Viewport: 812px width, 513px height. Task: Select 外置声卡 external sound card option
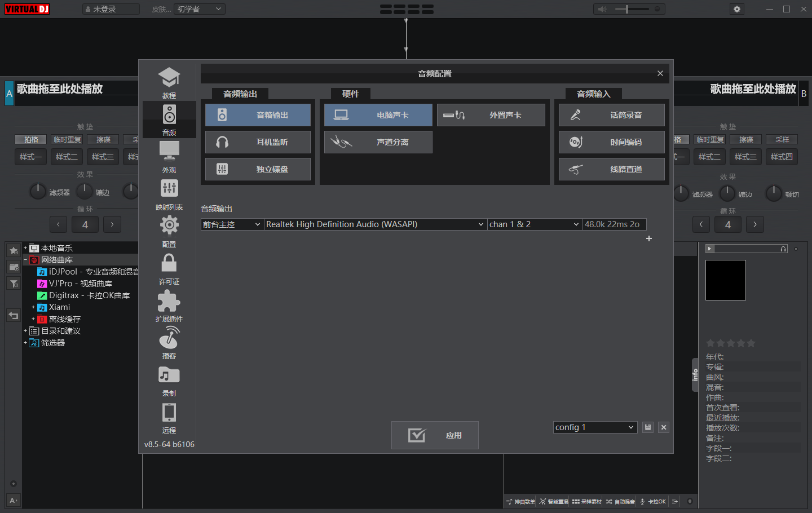click(x=491, y=115)
